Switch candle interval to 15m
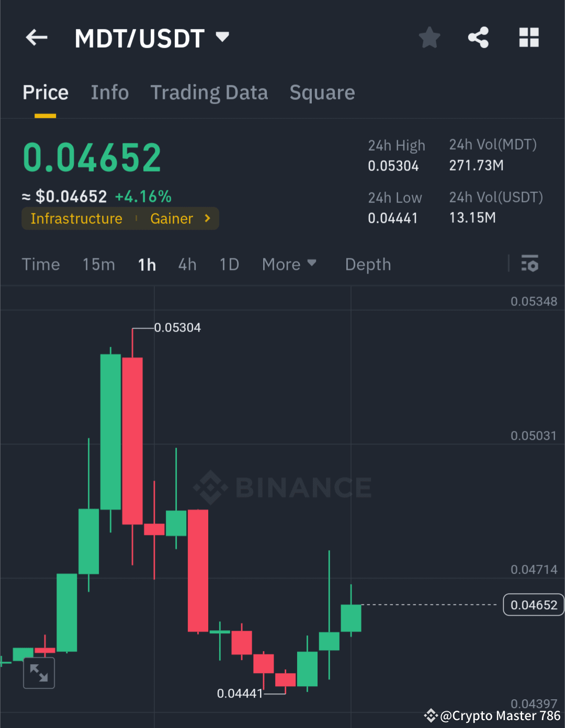Image resolution: width=565 pixels, height=728 pixels. 98,264
